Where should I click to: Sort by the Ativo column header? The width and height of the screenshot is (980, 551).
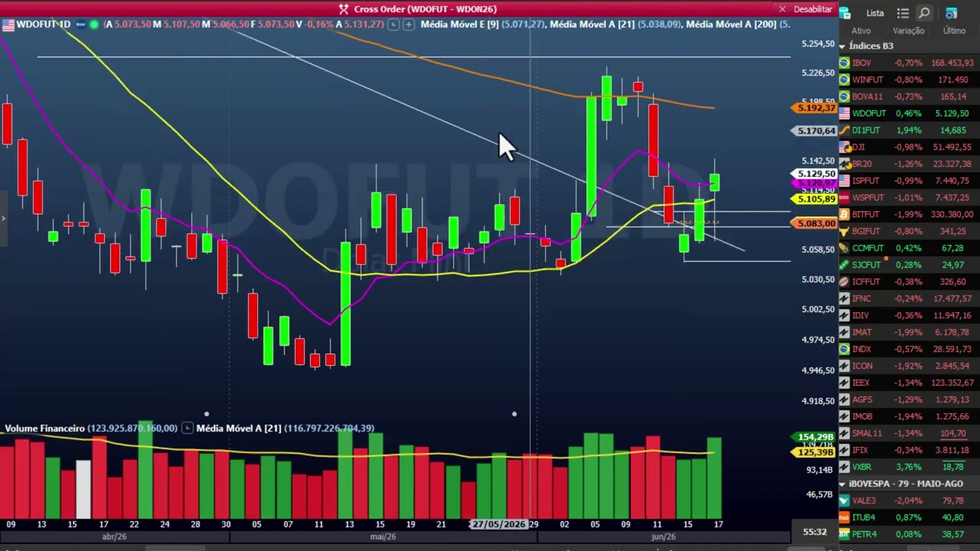[861, 31]
